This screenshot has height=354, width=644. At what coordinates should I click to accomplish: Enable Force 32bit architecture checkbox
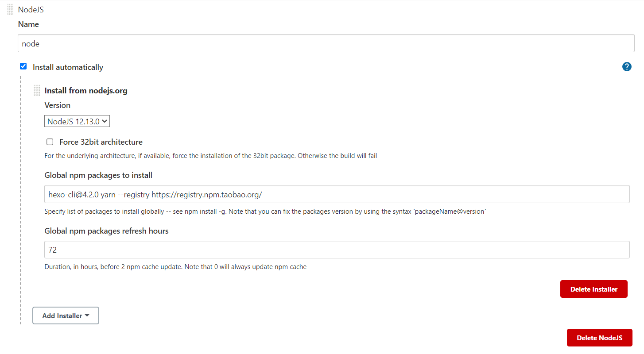50,142
